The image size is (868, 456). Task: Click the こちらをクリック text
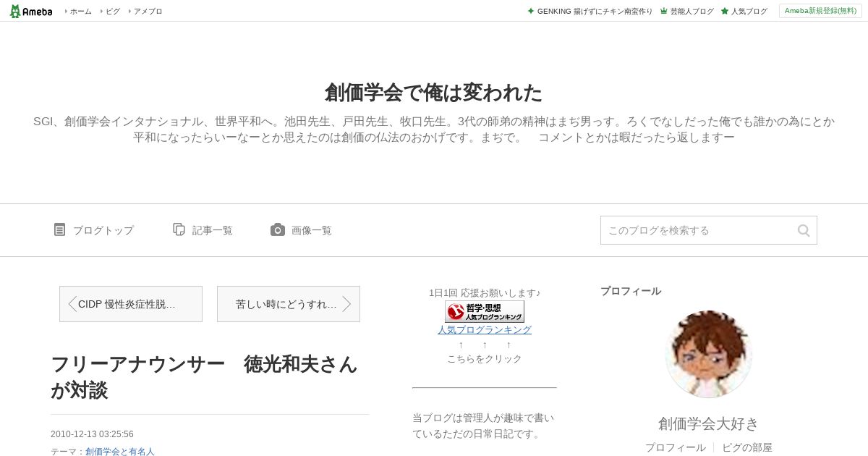pos(485,359)
